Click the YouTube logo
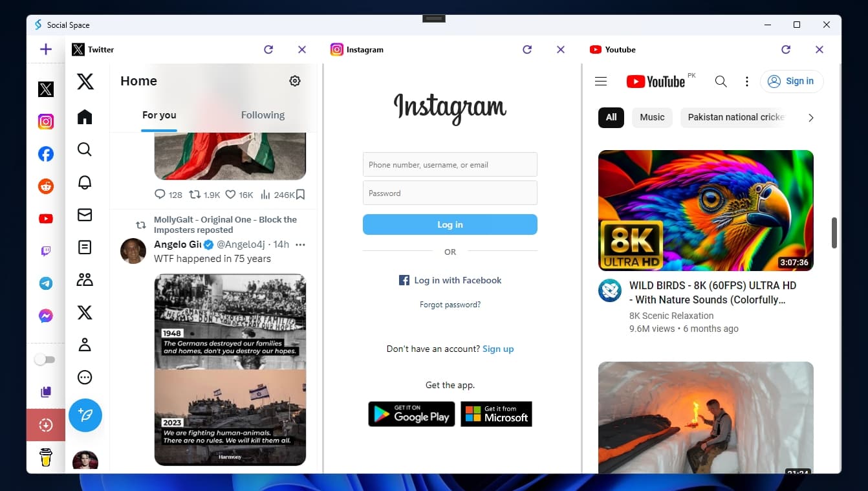 656,82
